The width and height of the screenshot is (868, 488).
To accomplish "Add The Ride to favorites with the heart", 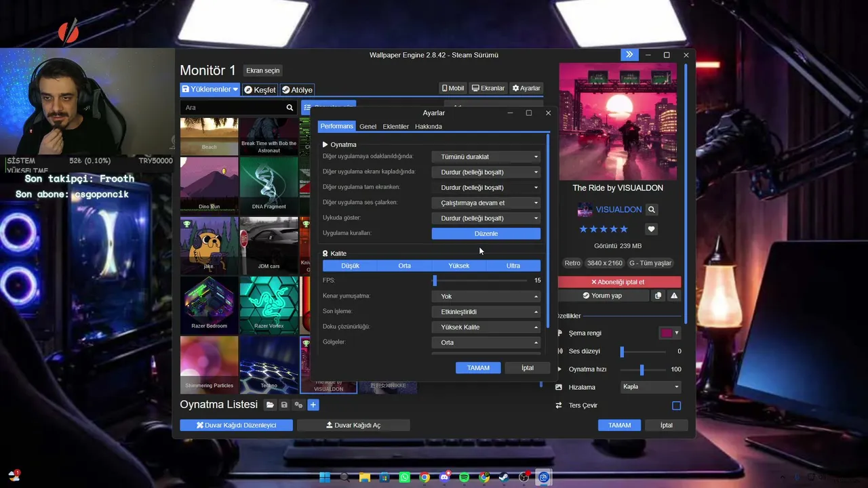I will tap(651, 229).
